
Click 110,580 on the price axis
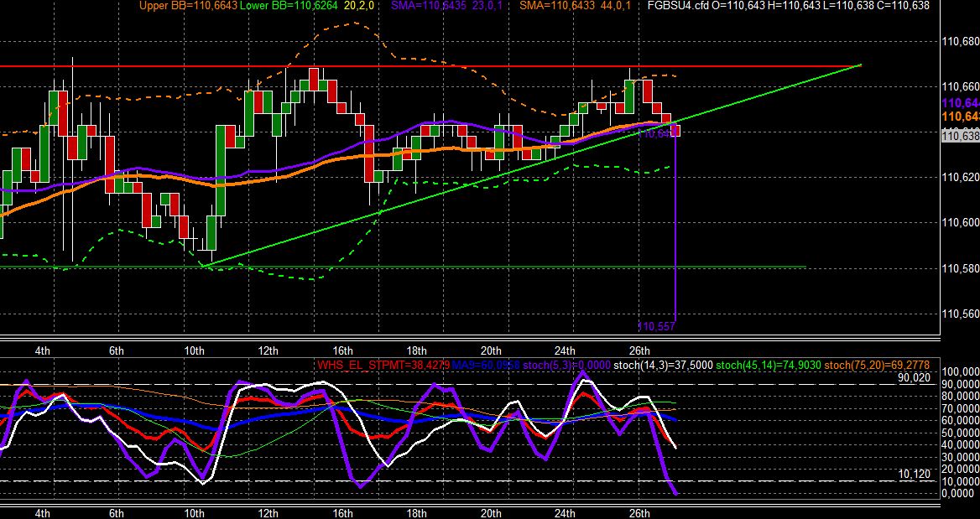pyautogui.click(x=960, y=268)
